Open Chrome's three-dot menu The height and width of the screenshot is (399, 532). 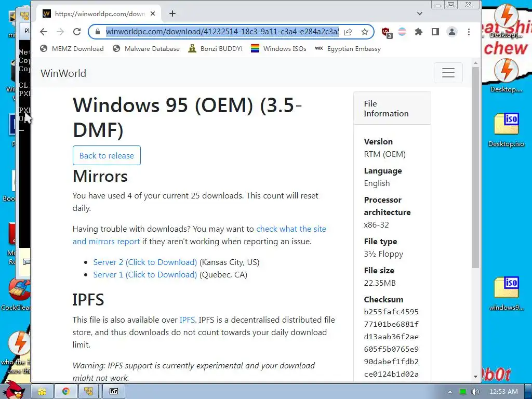pyautogui.click(x=469, y=32)
